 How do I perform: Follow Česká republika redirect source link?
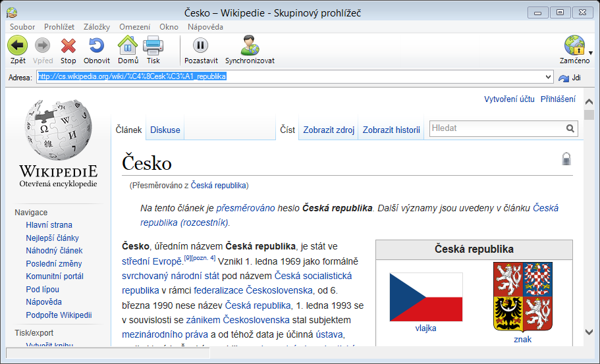click(219, 186)
